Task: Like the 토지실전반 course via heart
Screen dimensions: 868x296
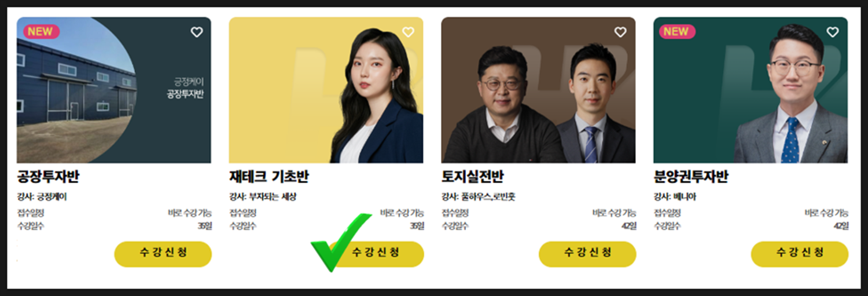Action: (x=620, y=32)
